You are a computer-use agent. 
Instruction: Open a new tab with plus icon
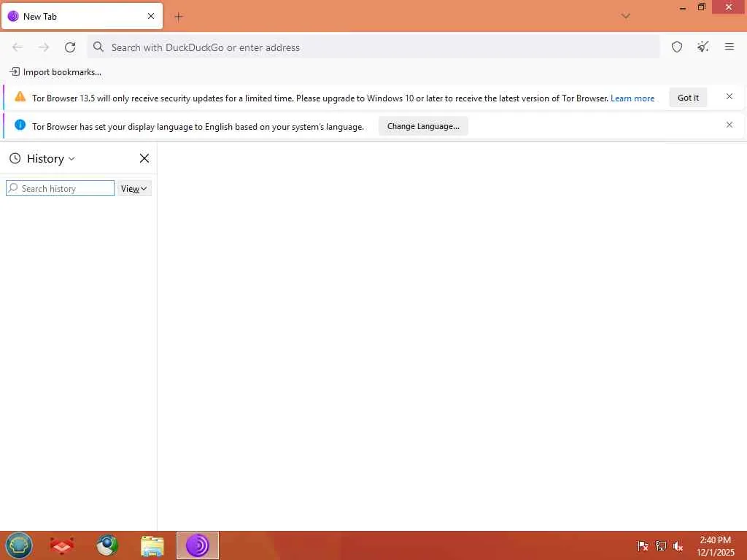[178, 17]
